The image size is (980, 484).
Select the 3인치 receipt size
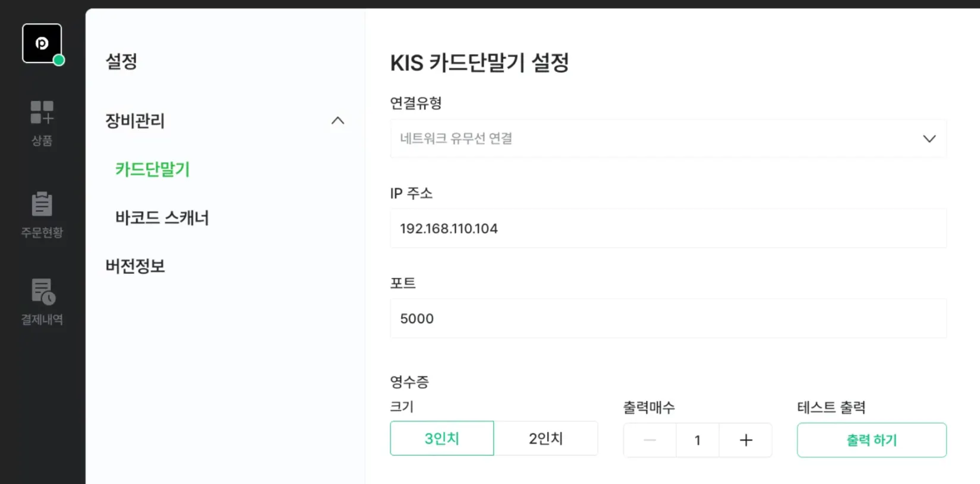coord(442,438)
